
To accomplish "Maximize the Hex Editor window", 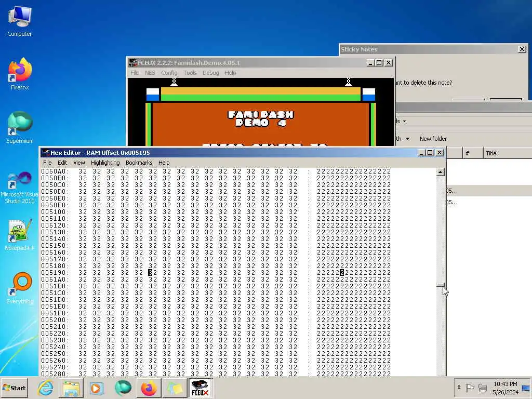I will 430,153.
